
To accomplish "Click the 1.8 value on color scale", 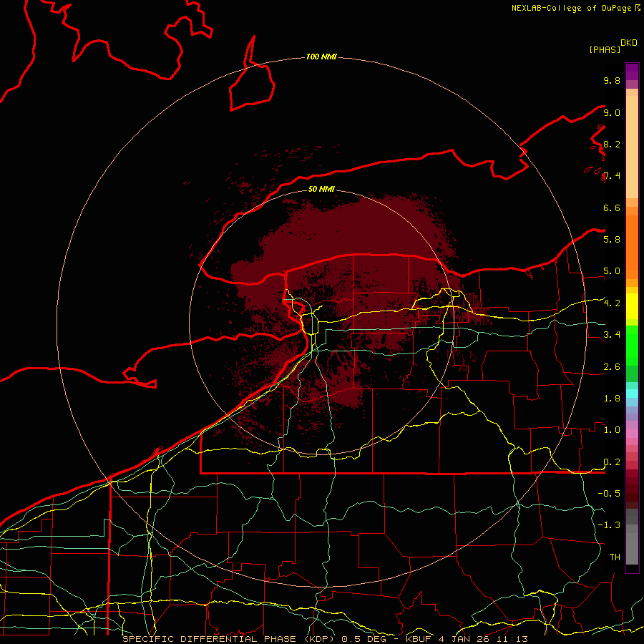I will 612,398.
